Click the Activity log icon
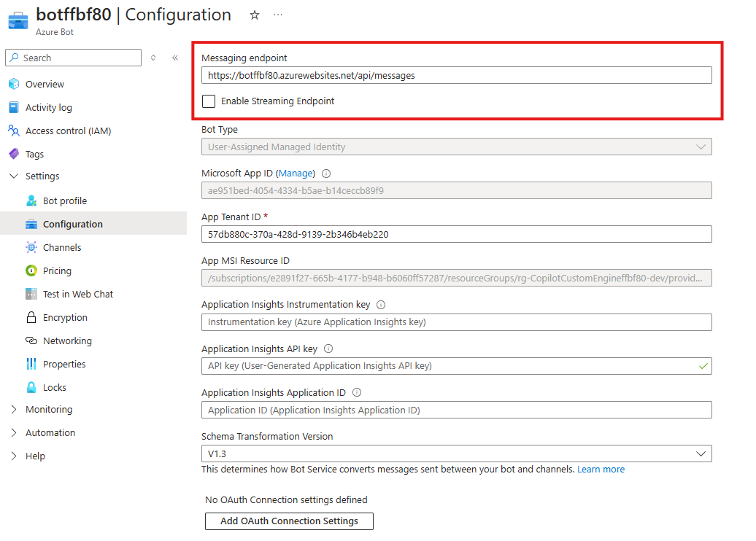This screenshot has height=541, width=756. click(x=14, y=107)
